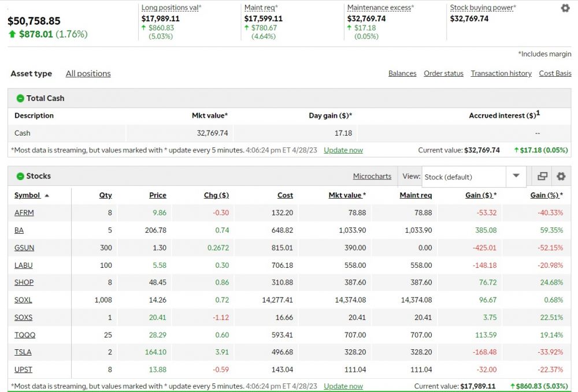This screenshot has height=392, width=578.
Task: Click the AFRM symbol link
Action: point(24,212)
